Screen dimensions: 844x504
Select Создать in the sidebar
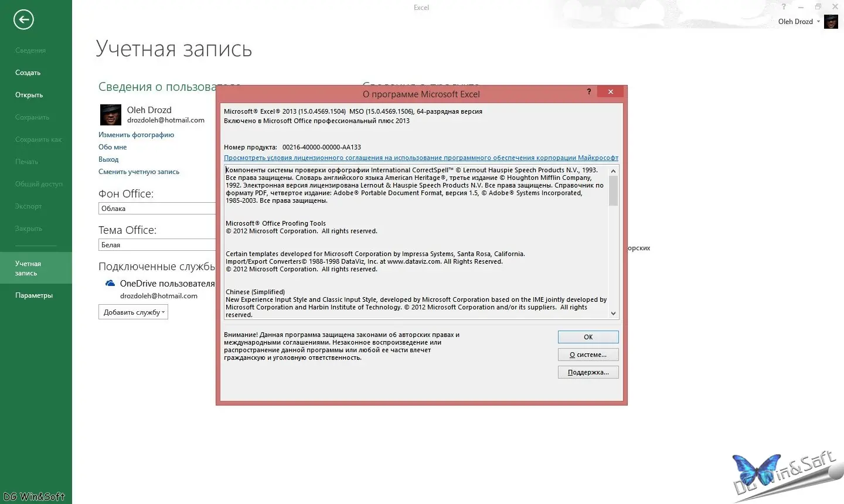click(28, 73)
